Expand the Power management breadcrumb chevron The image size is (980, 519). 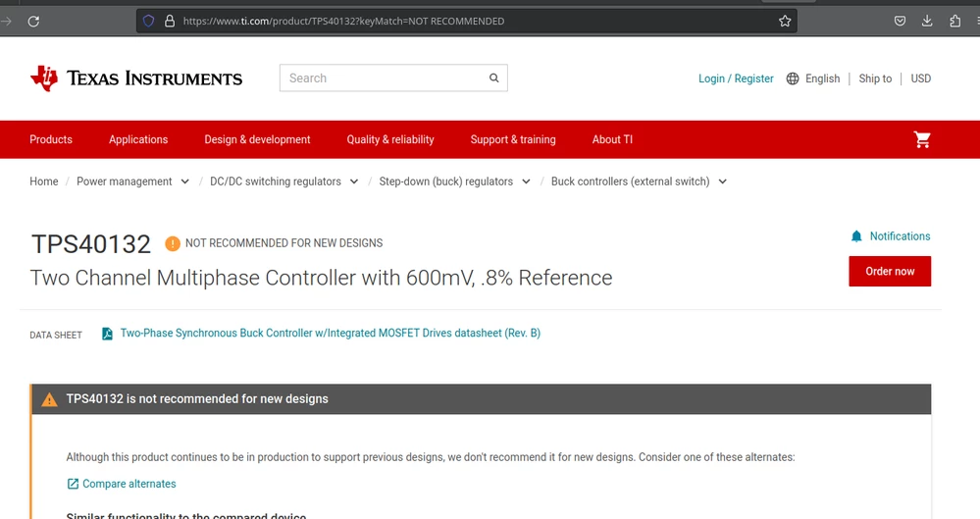click(x=185, y=182)
